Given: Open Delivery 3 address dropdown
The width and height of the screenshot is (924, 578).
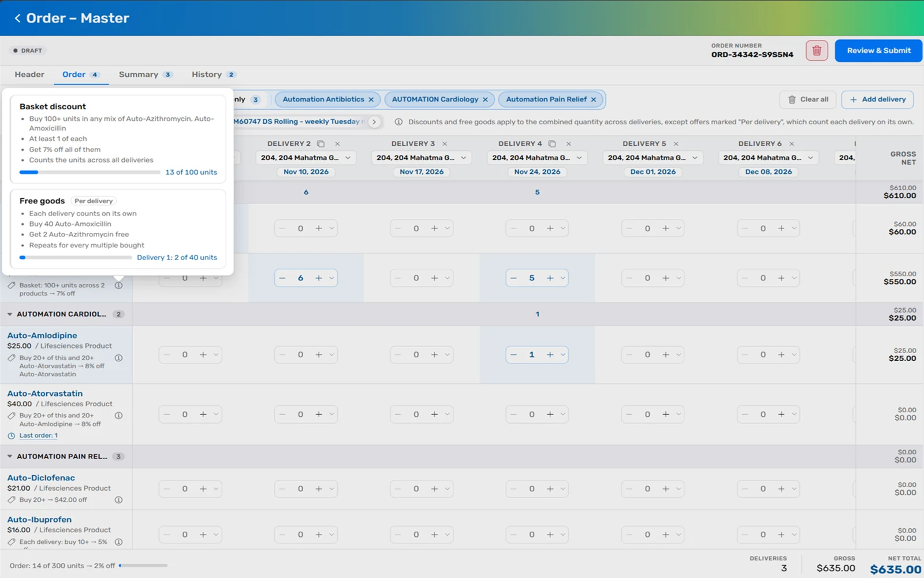Looking at the screenshot, I should click(422, 158).
